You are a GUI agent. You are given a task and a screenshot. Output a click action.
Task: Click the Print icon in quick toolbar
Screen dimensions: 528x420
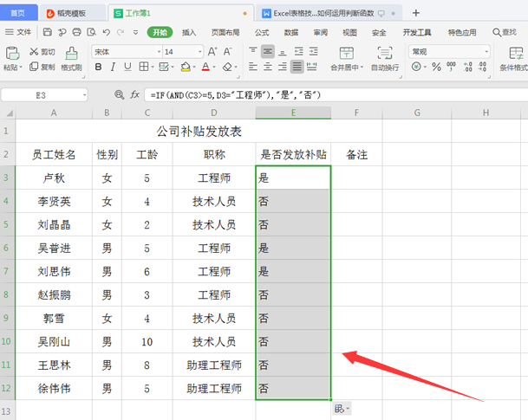click(77, 32)
